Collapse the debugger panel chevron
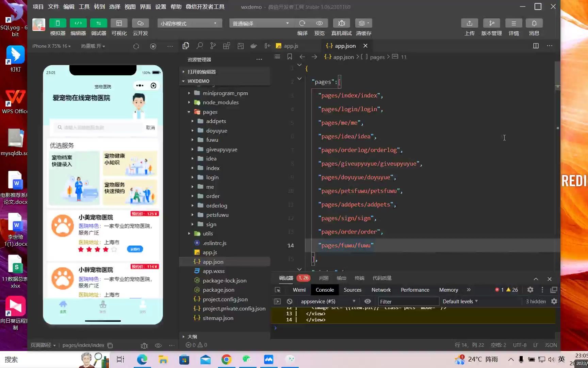Image resolution: width=588 pixels, height=368 pixels. pos(536,279)
